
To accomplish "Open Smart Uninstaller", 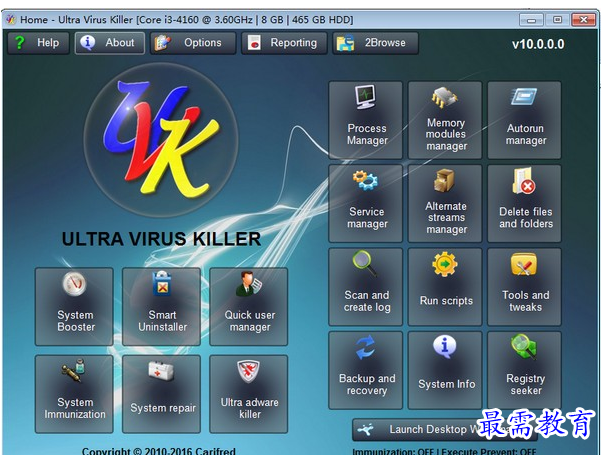I will pos(161,307).
